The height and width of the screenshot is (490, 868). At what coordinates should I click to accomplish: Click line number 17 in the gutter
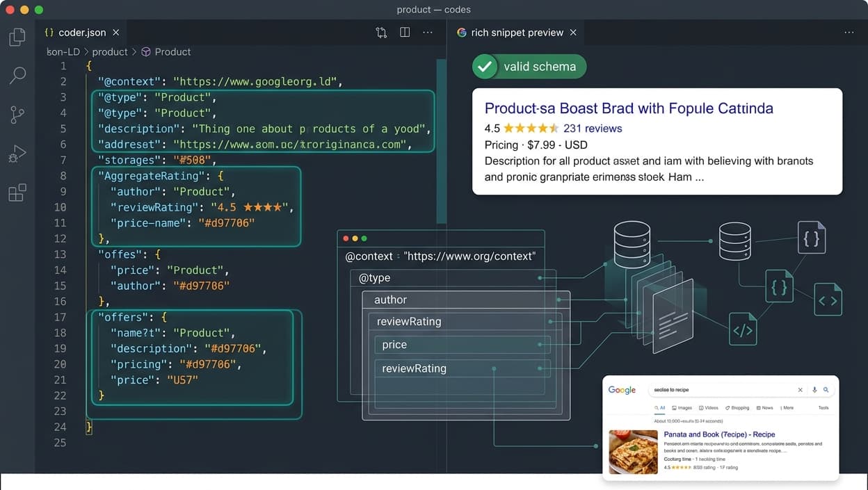(61, 317)
